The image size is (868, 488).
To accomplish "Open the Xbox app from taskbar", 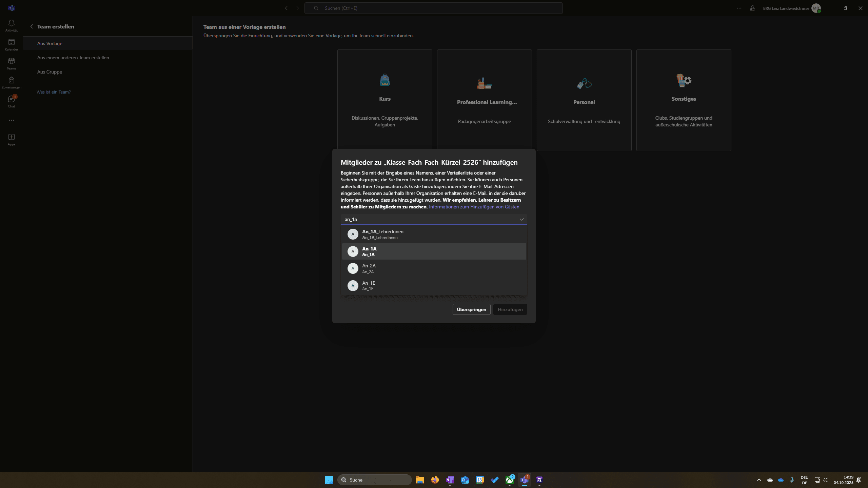I will 510,480.
